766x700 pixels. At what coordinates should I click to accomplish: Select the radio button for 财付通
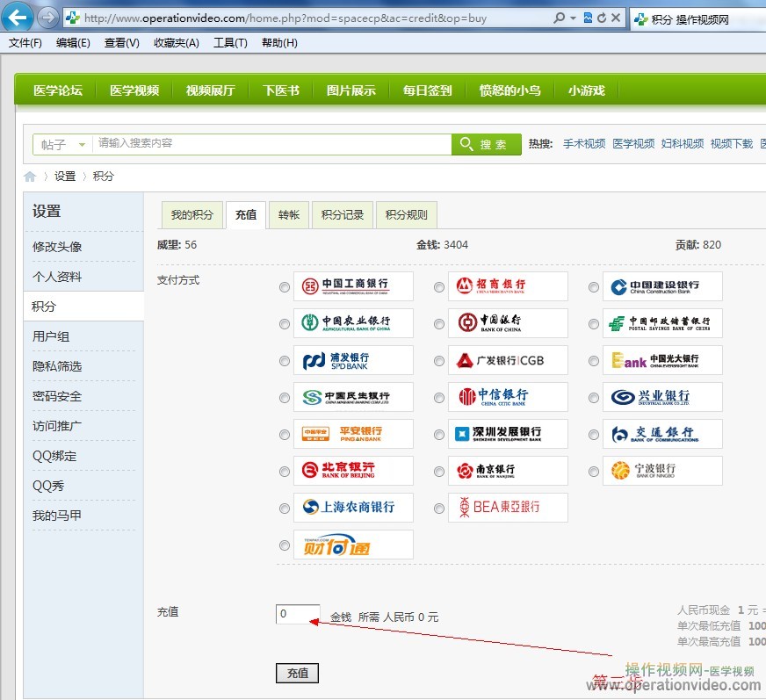pyautogui.click(x=285, y=545)
